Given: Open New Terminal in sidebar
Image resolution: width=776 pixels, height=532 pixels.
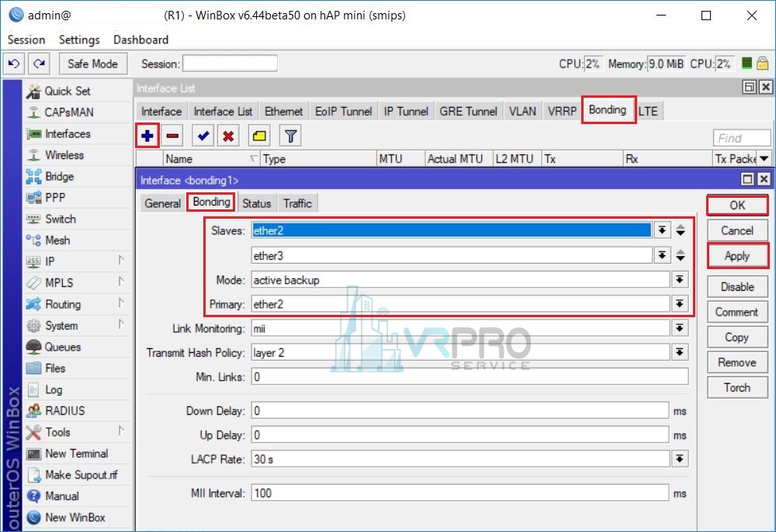Looking at the screenshot, I should tap(76, 454).
